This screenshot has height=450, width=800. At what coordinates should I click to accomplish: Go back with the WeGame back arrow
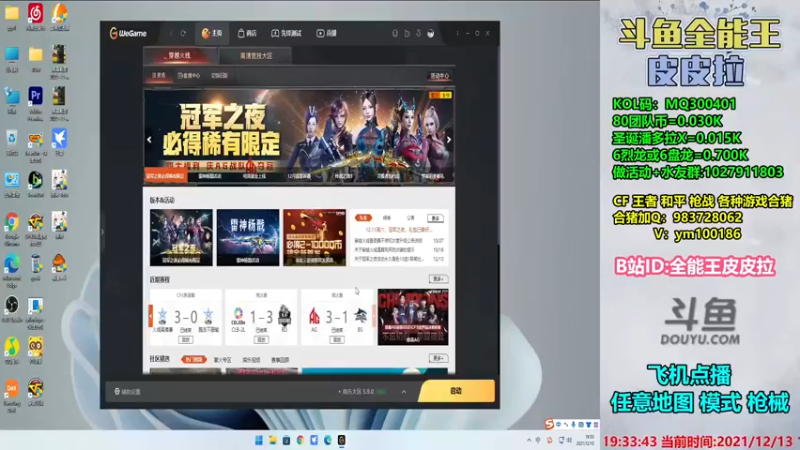171,33
